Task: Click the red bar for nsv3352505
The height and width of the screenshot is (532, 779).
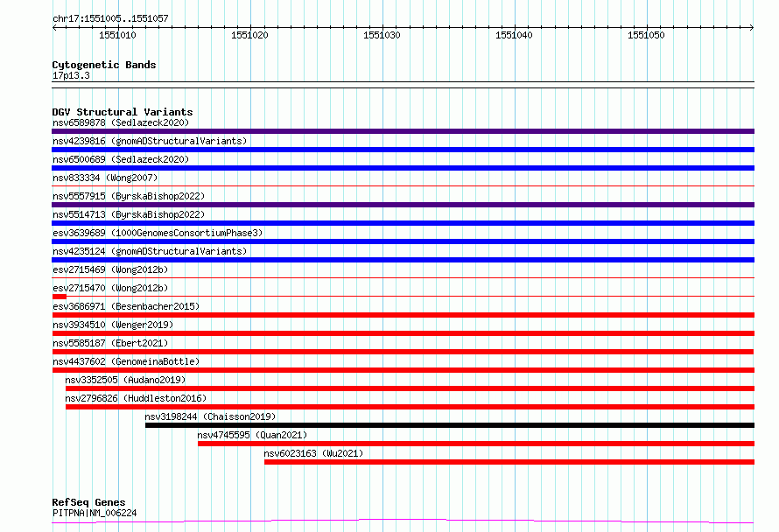Action: [410, 388]
